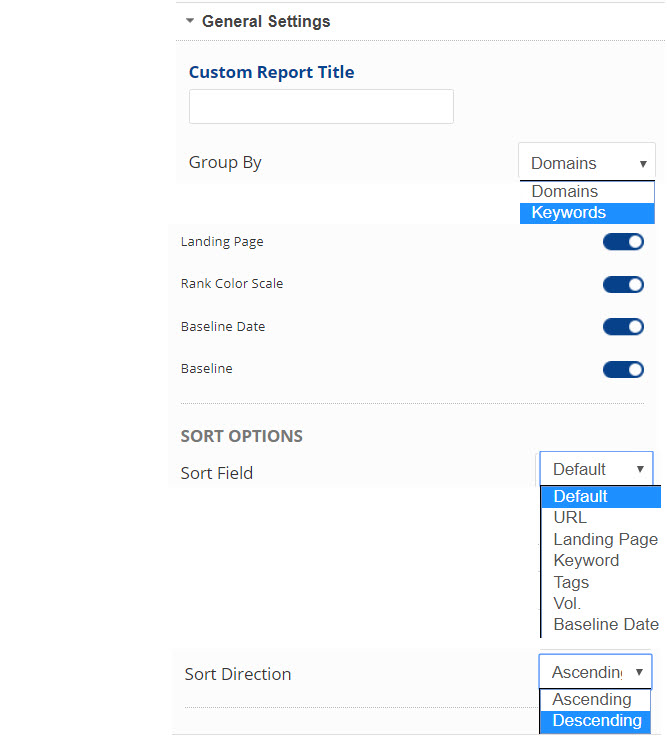667x752 pixels.
Task: Toggle the Landing Page switch
Action: 623,242
